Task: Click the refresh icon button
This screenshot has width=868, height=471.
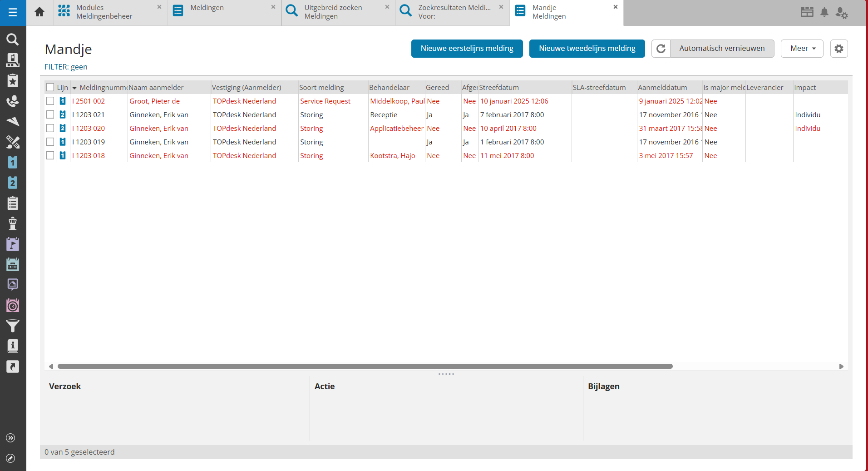Action: tap(661, 49)
